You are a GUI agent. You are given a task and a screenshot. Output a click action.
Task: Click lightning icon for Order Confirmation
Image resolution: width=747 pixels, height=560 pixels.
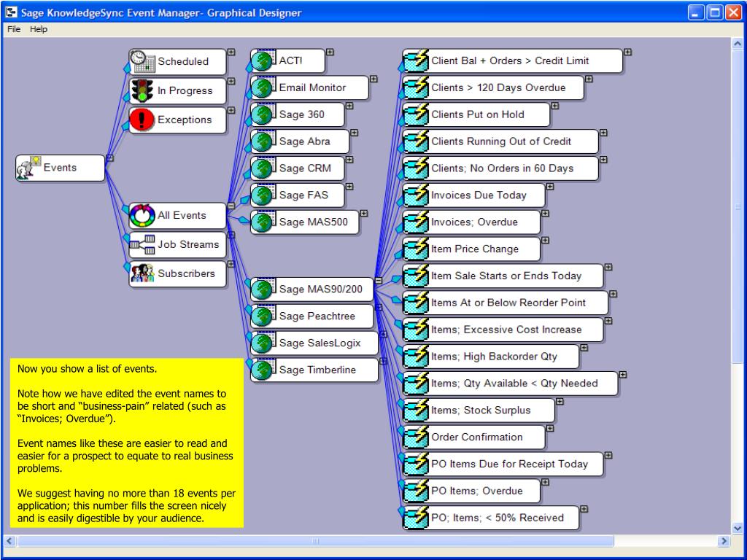[x=416, y=437]
